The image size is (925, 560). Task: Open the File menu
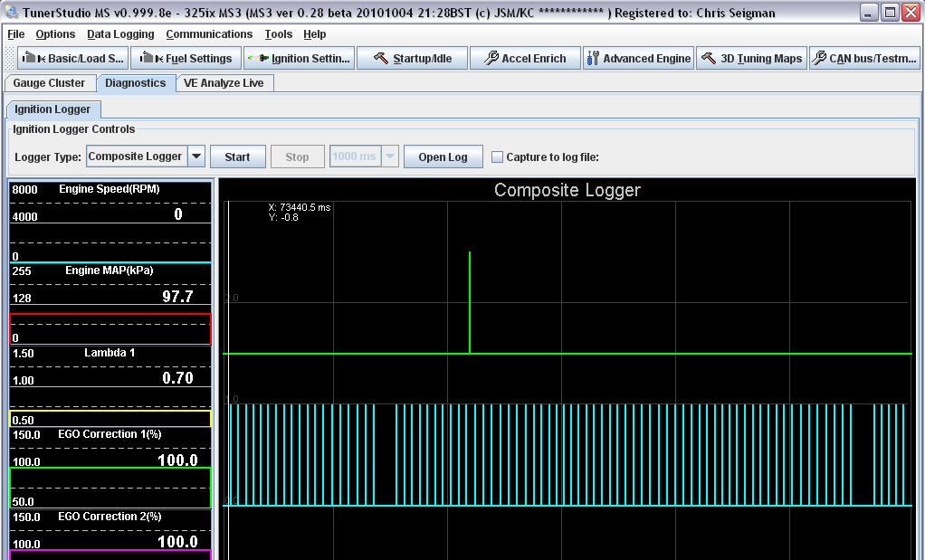tap(16, 34)
